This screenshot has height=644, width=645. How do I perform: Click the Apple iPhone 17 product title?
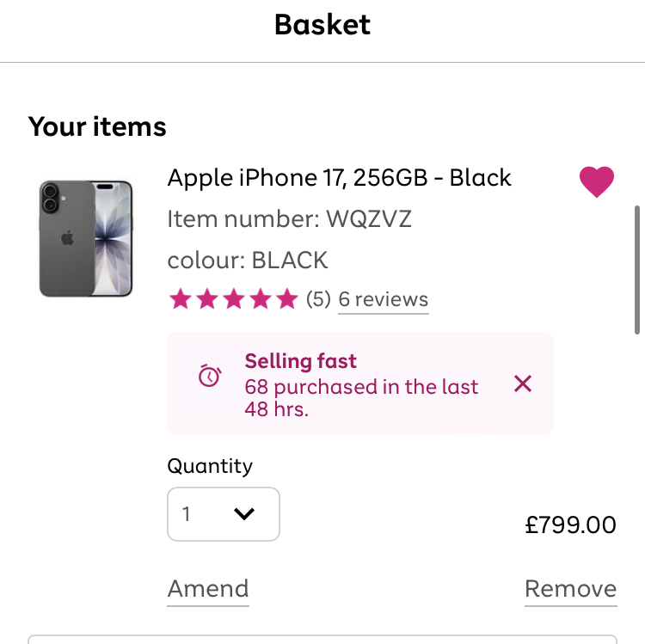click(x=340, y=178)
